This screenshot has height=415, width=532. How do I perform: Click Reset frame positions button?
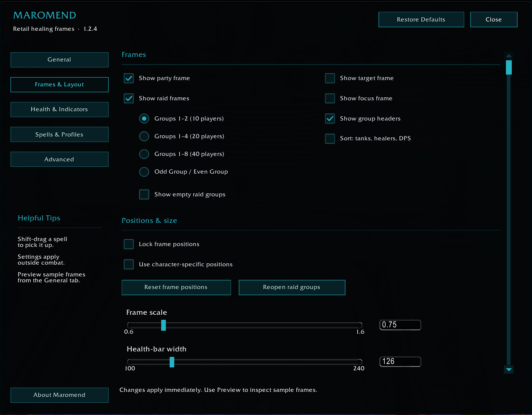coord(176,287)
